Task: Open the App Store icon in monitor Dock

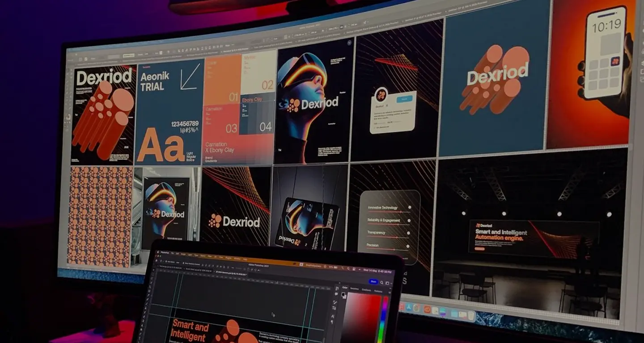Action: click(x=409, y=307)
